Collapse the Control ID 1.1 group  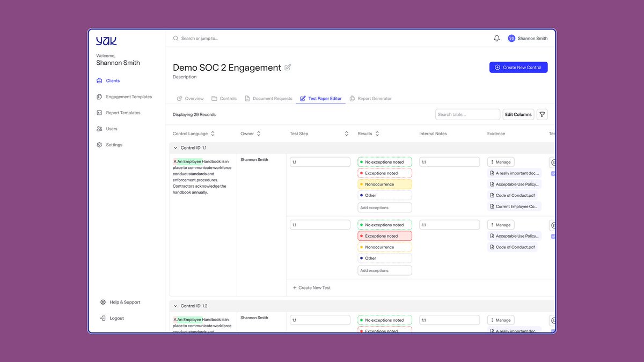[x=175, y=148]
